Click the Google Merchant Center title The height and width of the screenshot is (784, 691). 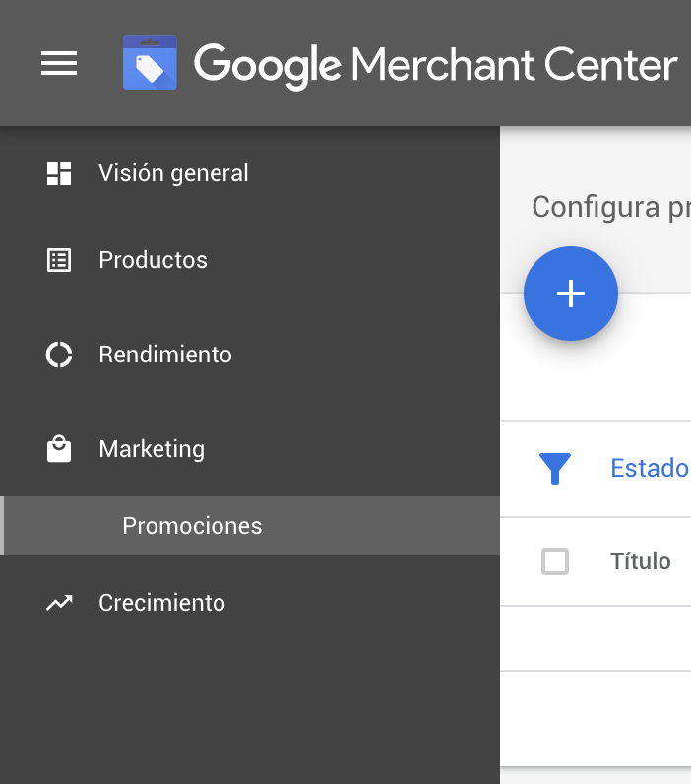point(435,65)
